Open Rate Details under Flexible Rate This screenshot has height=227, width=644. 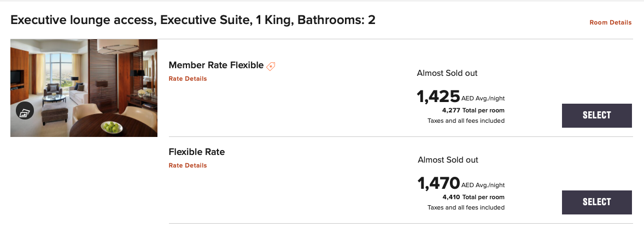point(188,165)
